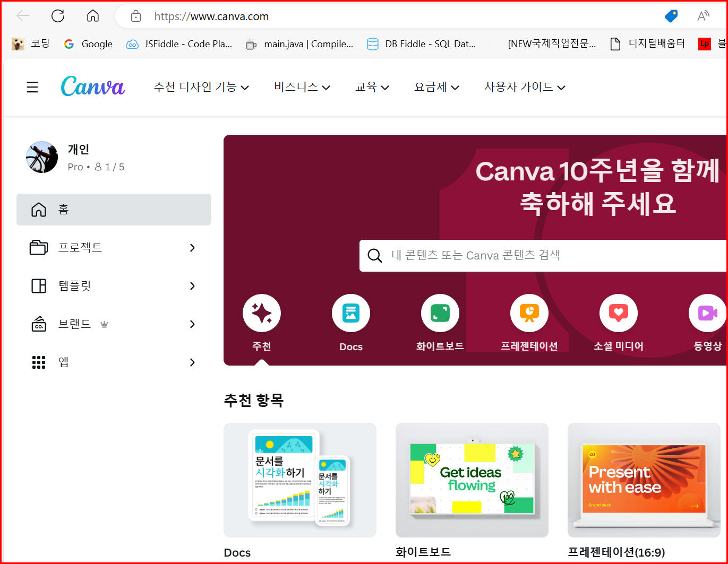Click the 화이트보드 caption under thumbnail
The width and height of the screenshot is (728, 564).
point(423,552)
